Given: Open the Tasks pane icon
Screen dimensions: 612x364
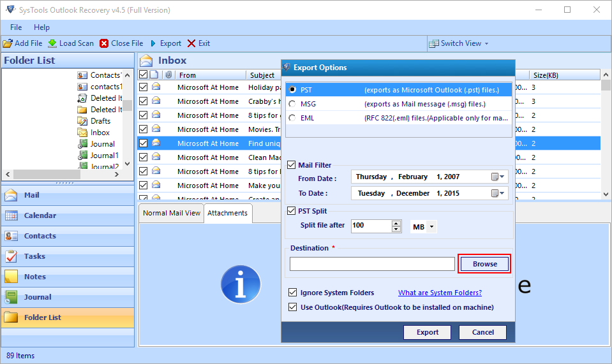Looking at the screenshot, I should point(11,256).
